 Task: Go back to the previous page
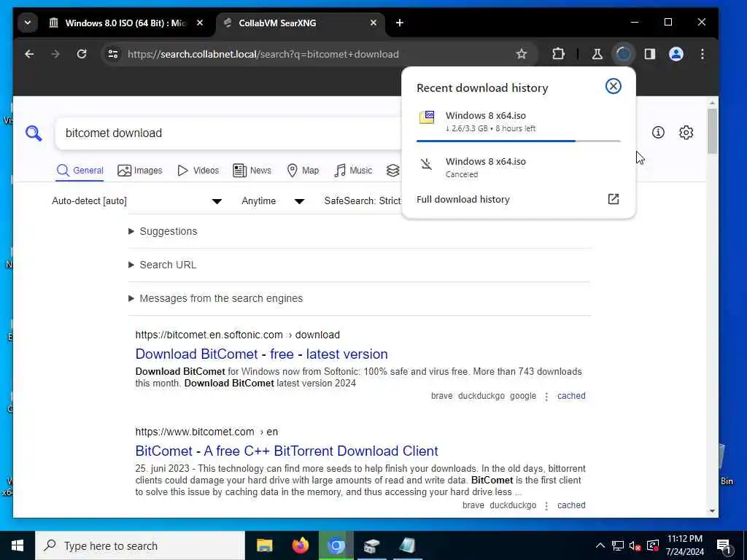click(x=29, y=54)
